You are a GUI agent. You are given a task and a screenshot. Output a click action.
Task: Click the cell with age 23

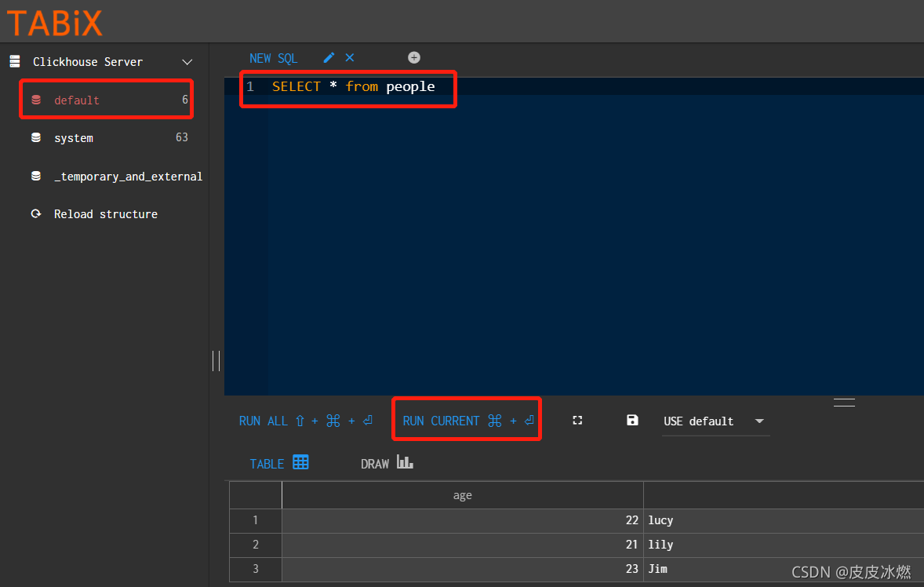(463, 569)
